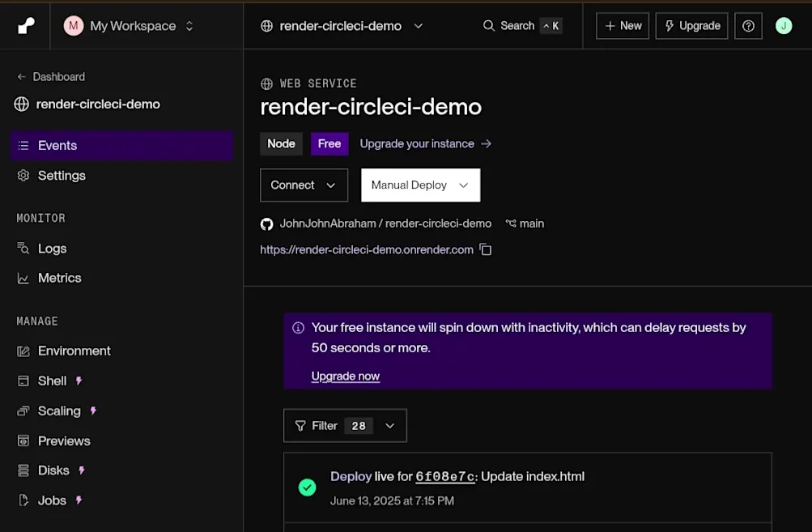Click the Upgrade now link
812x532 pixels.
point(346,376)
